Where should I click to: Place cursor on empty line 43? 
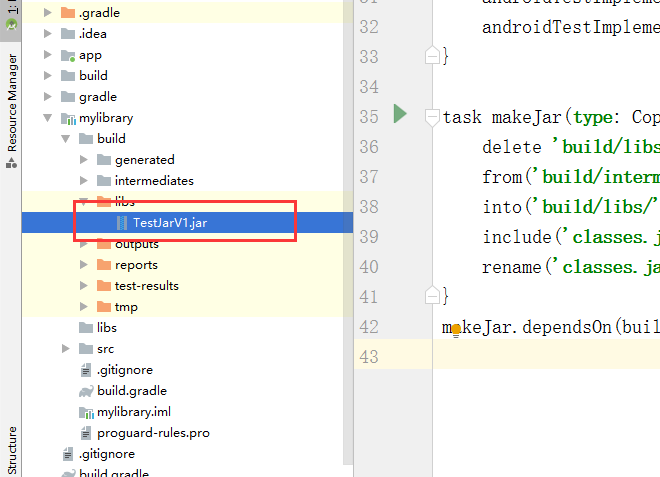point(546,357)
